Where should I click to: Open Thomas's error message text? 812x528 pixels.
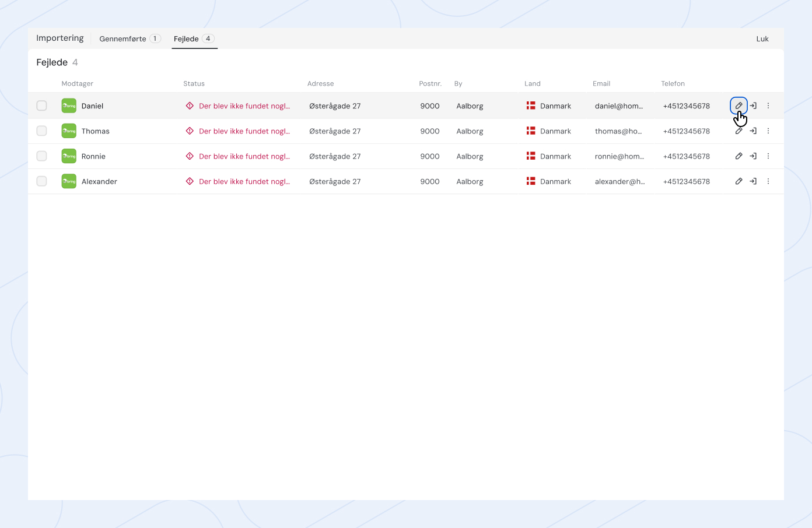(244, 131)
